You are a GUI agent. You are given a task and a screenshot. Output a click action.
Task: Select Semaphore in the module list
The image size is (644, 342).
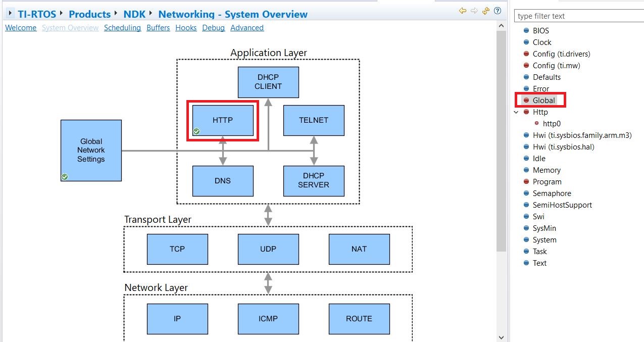[552, 193]
